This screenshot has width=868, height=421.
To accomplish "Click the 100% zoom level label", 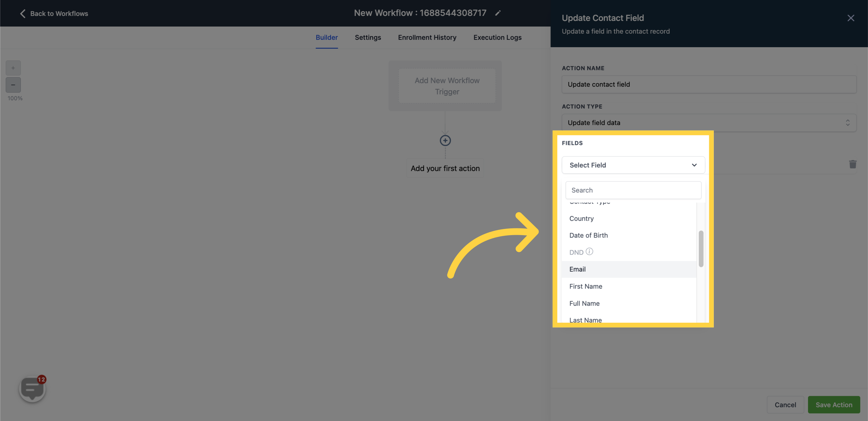I will (15, 98).
